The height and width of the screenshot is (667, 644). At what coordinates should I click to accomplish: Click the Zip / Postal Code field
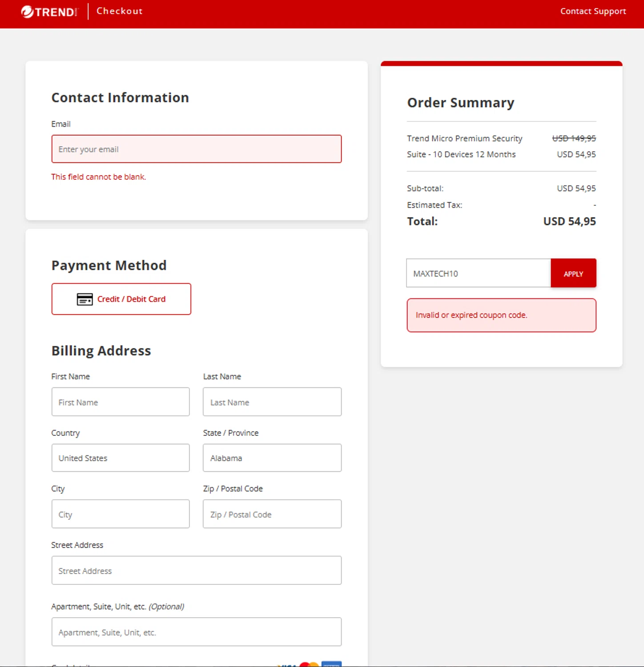coord(272,514)
